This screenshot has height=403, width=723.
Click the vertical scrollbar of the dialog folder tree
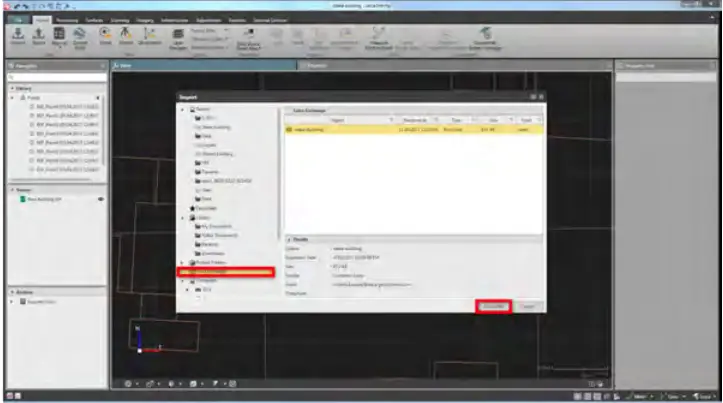click(x=279, y=174)
